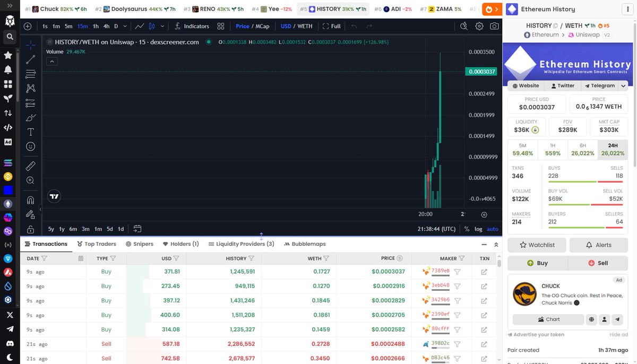The width and height of the screenshot is (637, 364).
Task: Open the X (Twitter) icon in sidebar
Action: click(x=9, y=315)
